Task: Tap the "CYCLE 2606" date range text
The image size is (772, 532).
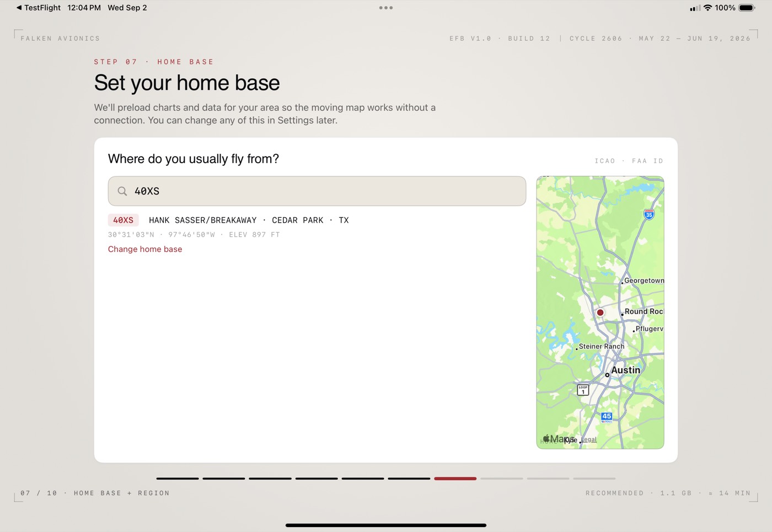Action: pyautogui.click(x=660, y=39)
